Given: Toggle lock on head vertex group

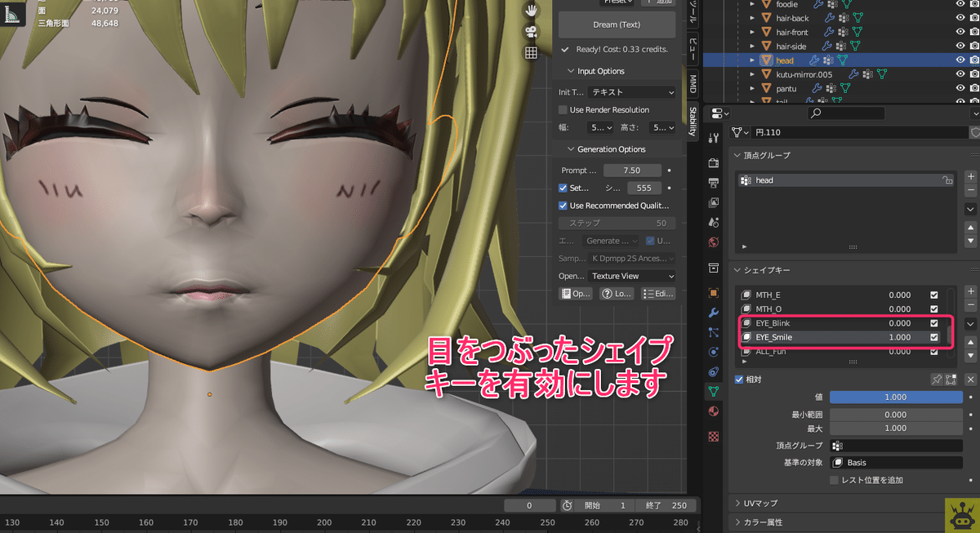Looking at the screenshot, I should (947, 180).
